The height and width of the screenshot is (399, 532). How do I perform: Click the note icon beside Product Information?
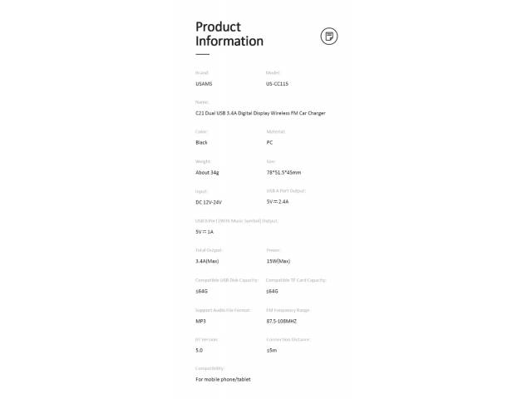tap(329, 36)
